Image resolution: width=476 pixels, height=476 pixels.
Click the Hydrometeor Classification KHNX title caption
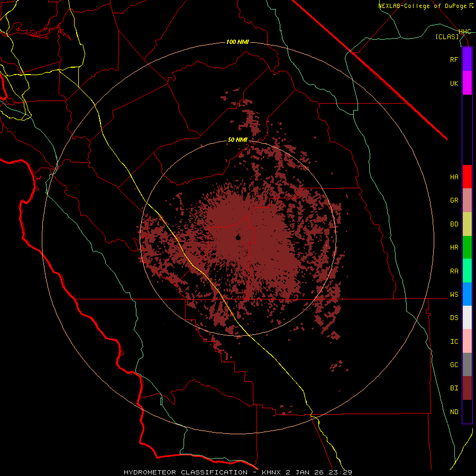click(x=237, y=472)
